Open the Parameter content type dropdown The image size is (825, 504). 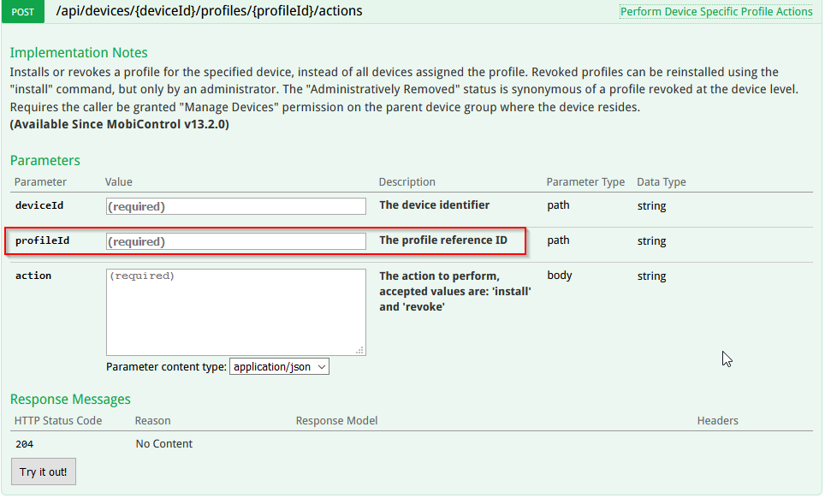279,366
